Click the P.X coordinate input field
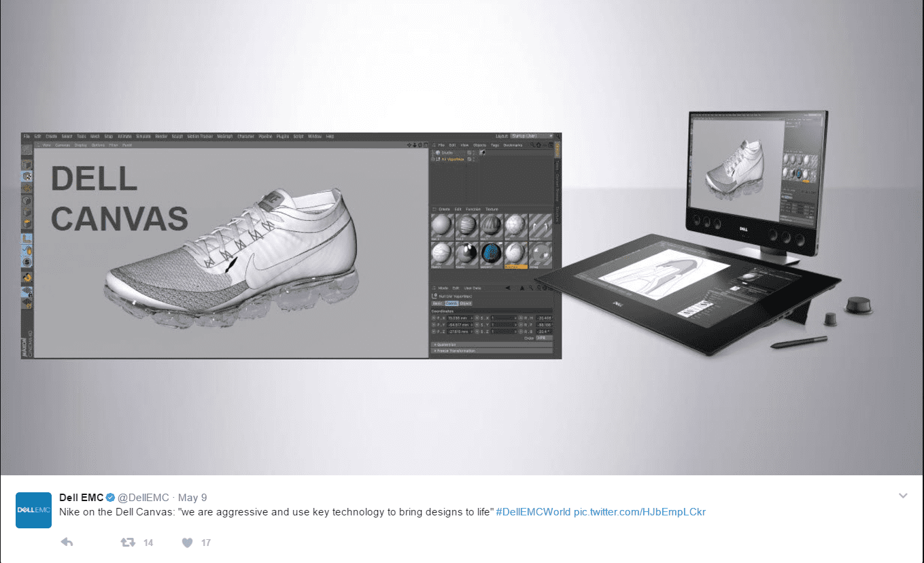Viewport: 924px width, 563px height. click(x=458, y=318)
